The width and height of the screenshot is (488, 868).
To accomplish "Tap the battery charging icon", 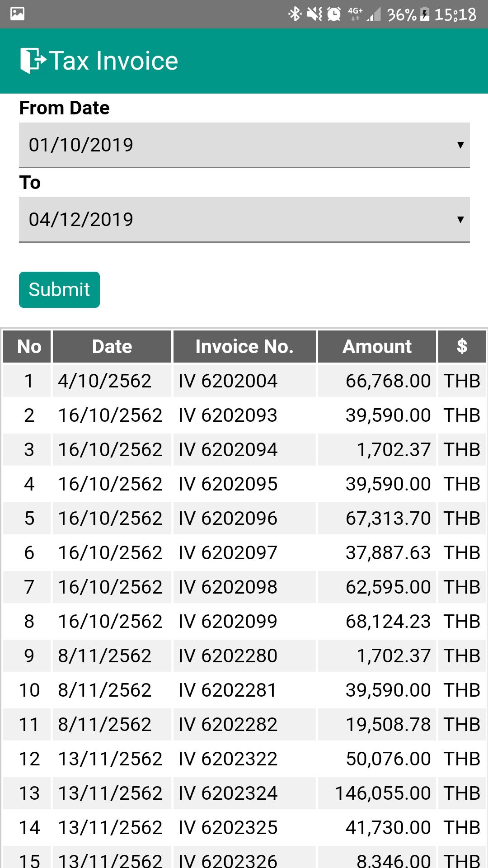I will pyautogui.click(x=425, y=14).
